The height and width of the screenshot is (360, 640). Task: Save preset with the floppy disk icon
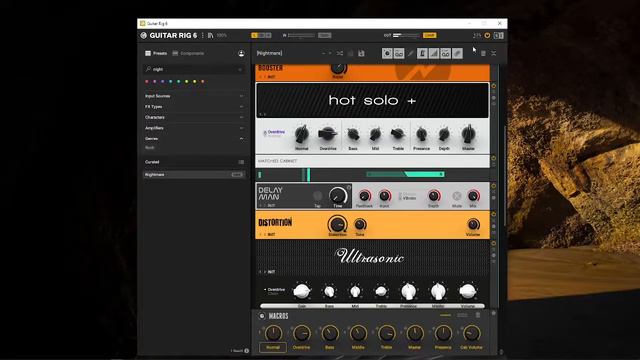point(361,53)
